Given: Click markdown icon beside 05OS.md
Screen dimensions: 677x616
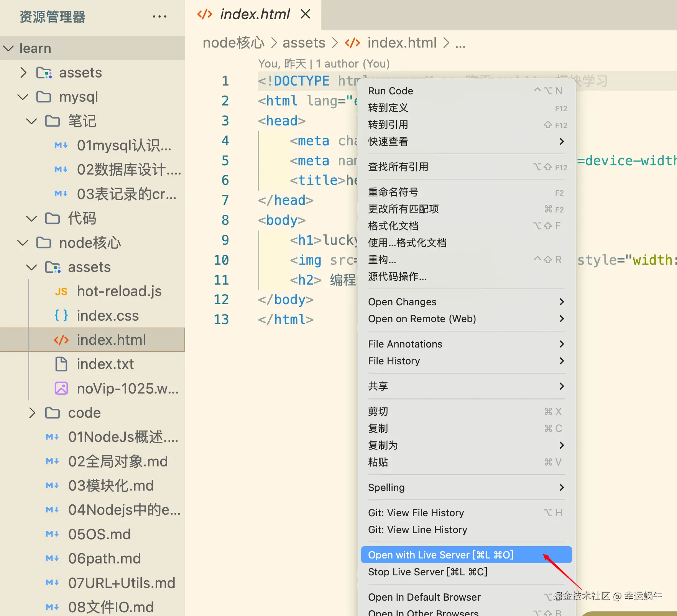Looking at the screenshot, I should click(53, 534).
